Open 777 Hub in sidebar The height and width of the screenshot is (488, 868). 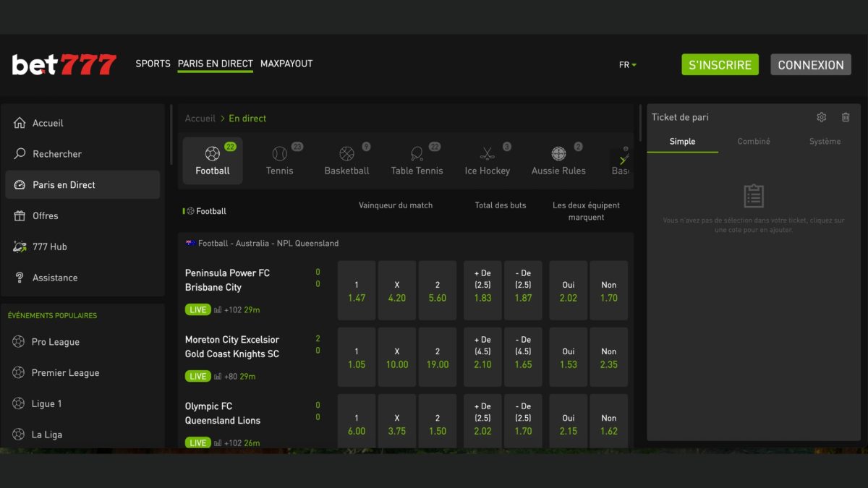[82, 247]
